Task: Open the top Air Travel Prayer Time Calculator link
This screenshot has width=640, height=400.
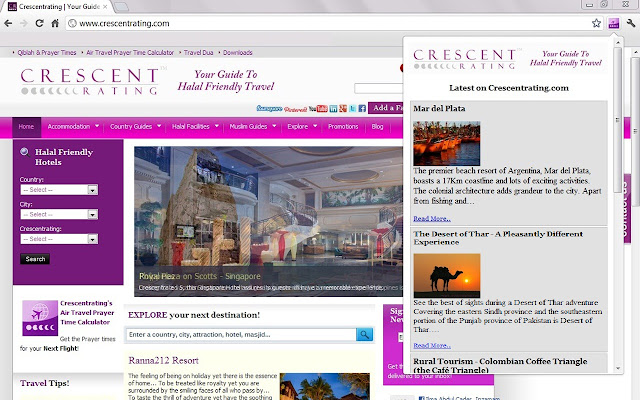Action: pos(130,53)
